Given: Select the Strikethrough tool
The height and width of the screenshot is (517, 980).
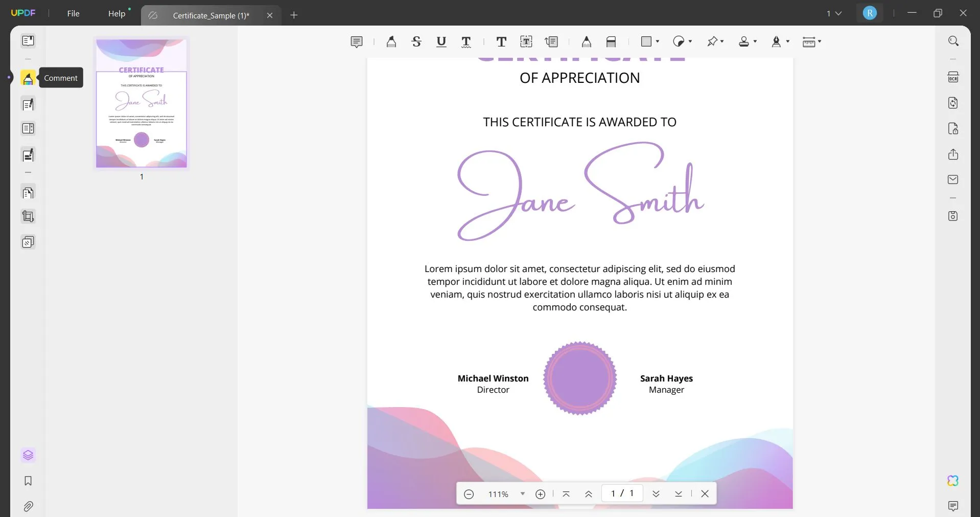Looking at the screenshot, I should tap(416, 42).
